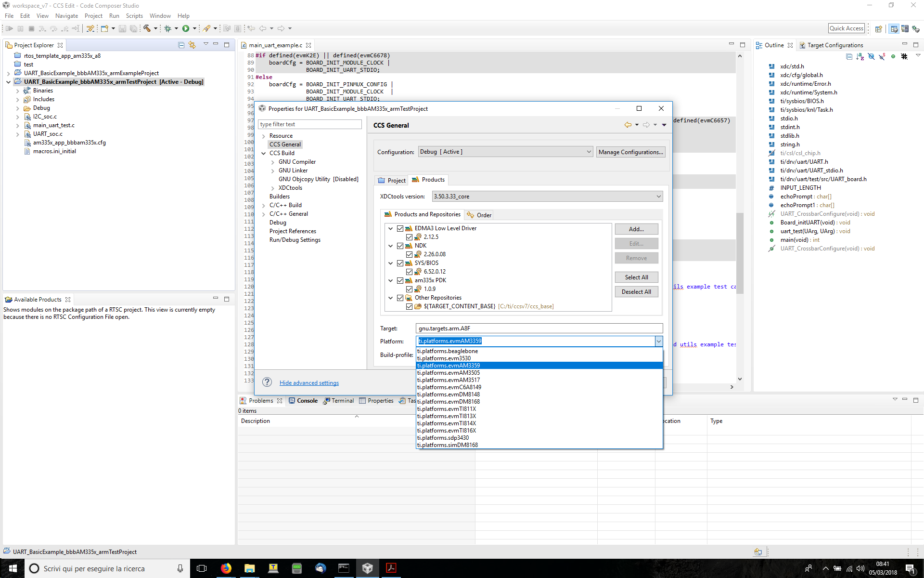Click the New project wizard toolbar icon
924x578 pixels.
104,28
